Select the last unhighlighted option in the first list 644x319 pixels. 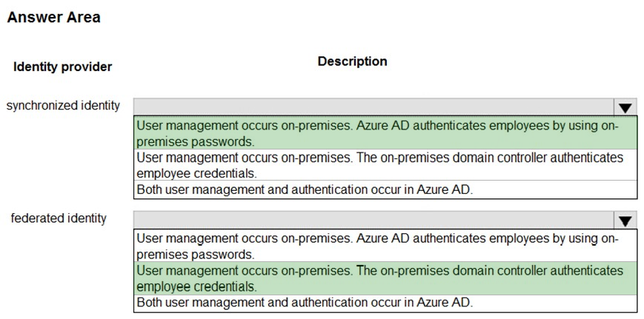tap(385, 189)
